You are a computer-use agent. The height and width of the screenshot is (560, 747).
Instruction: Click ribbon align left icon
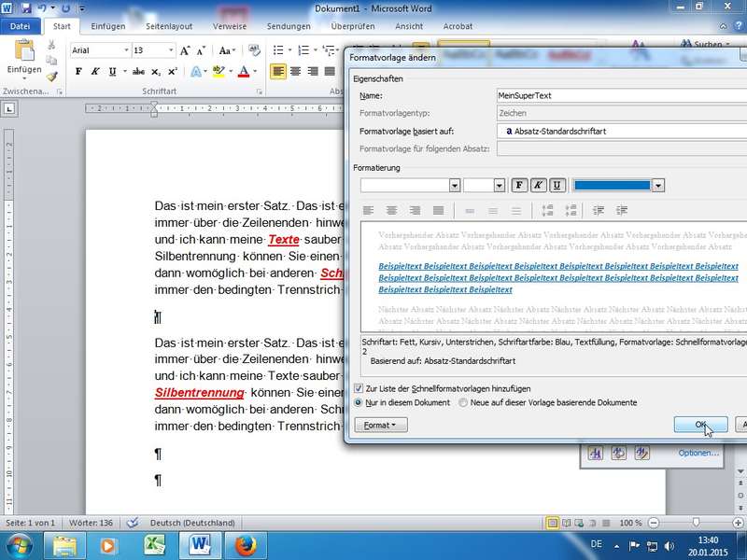[278, 71]
